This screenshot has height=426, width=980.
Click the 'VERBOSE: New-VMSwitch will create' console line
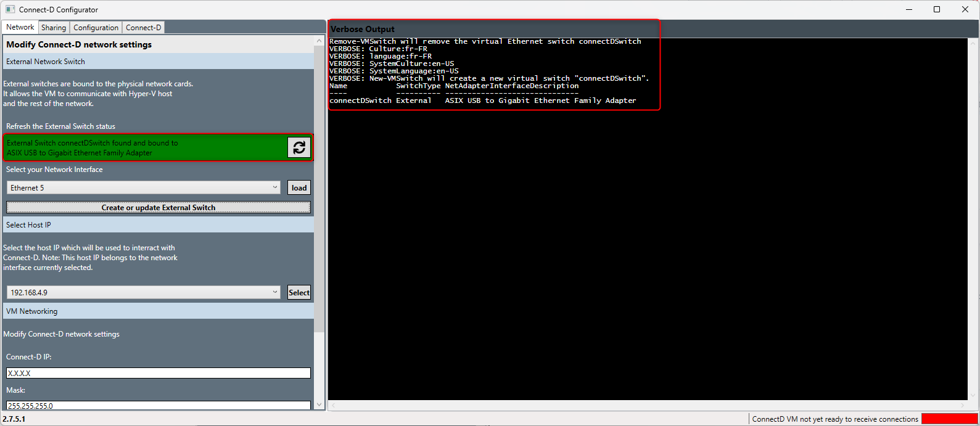tap(489, 78)
